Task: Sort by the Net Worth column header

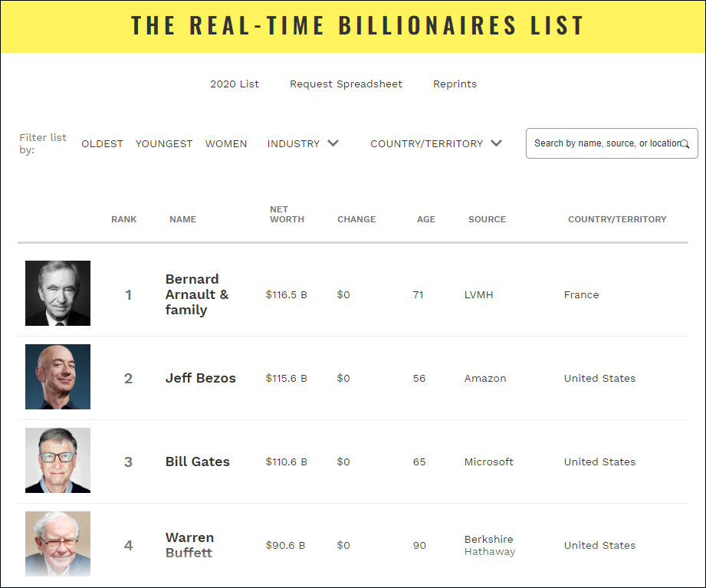Action: [x=287, y=214]
